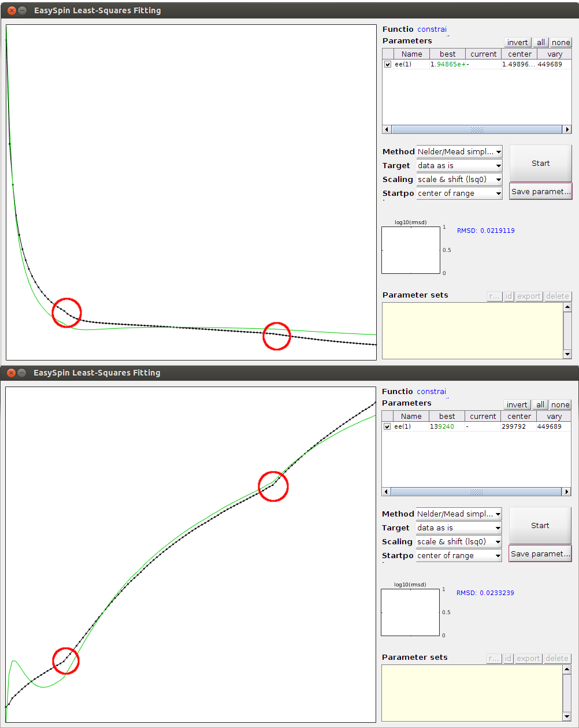Click parameter table scroll-left arrow, top window
The image size is (579, 728).
tap(387, 130)
